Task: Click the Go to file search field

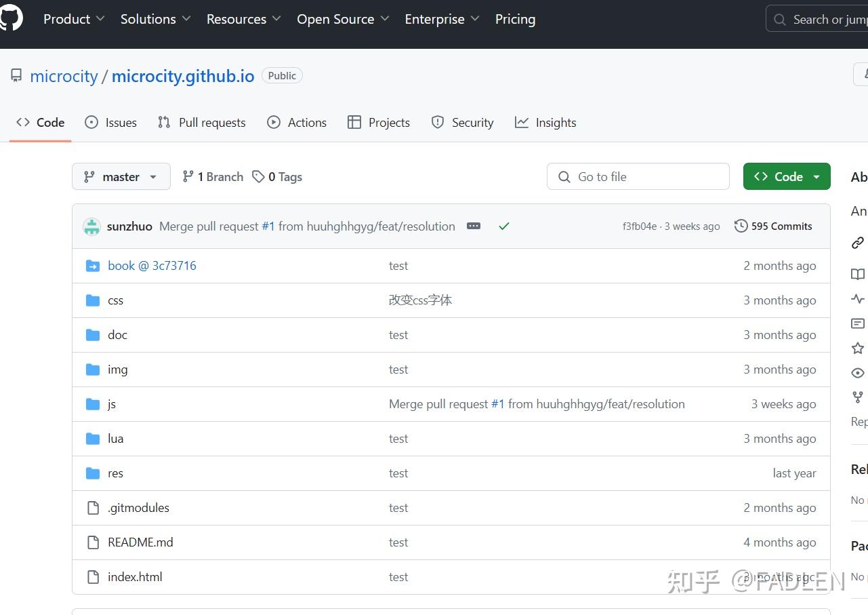Action: pos(638,177)
